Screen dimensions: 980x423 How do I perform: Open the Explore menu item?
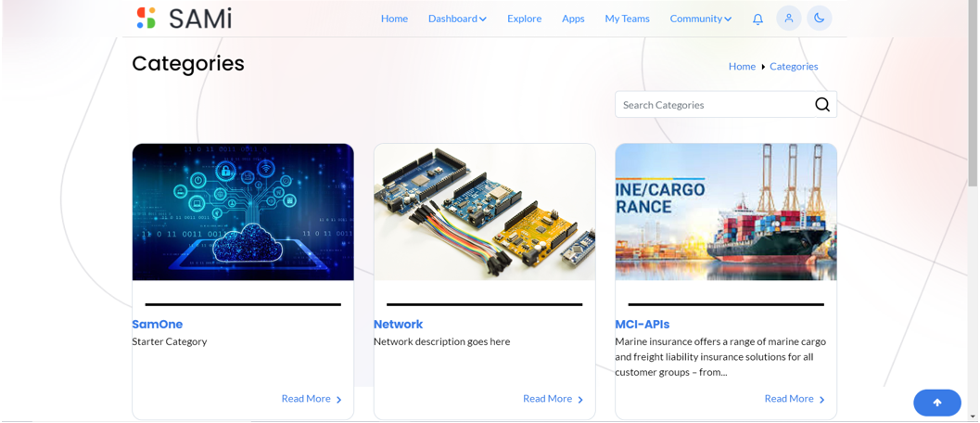(x=525, y=19)
